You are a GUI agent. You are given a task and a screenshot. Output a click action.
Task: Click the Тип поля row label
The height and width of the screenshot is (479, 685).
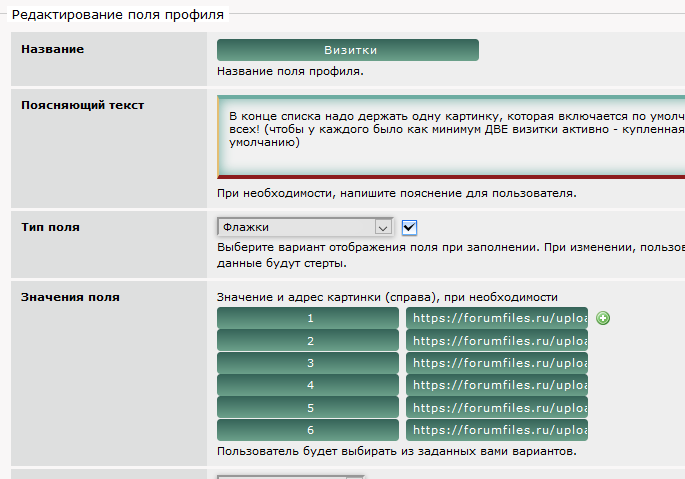point(50,227)
